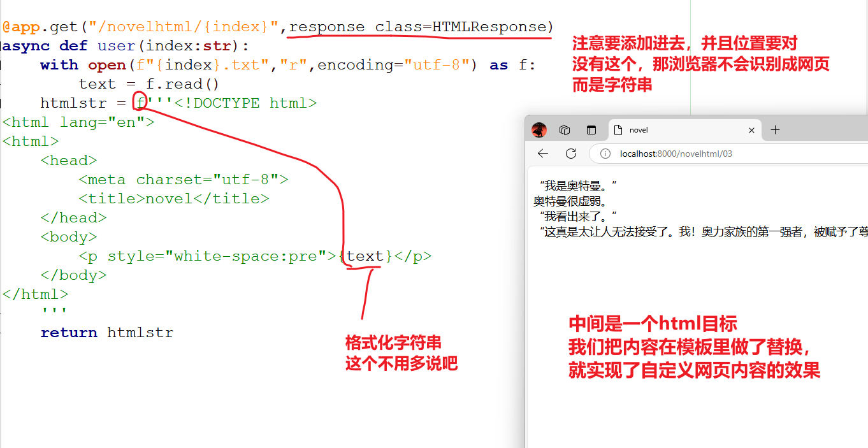Click the red note 格式化字符串
The height and width of the screenshot is (448, 868).
click(393, 343)
